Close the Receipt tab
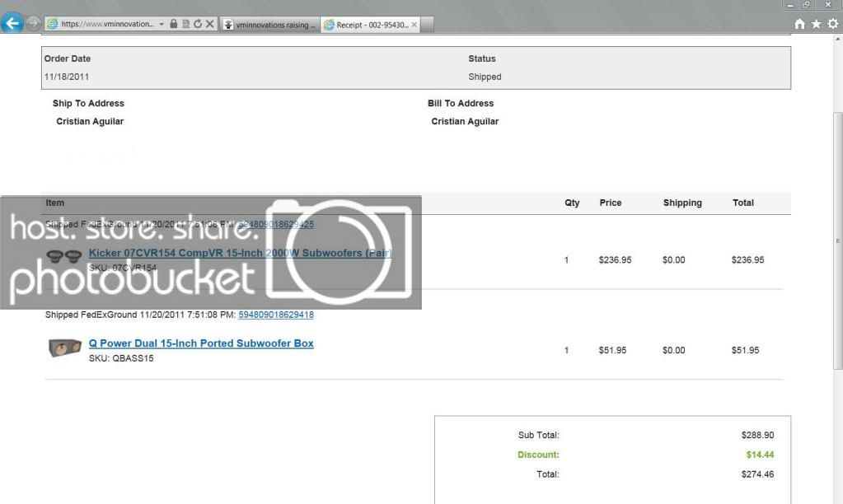Viewport: 843px width, 504px height. 414,24
